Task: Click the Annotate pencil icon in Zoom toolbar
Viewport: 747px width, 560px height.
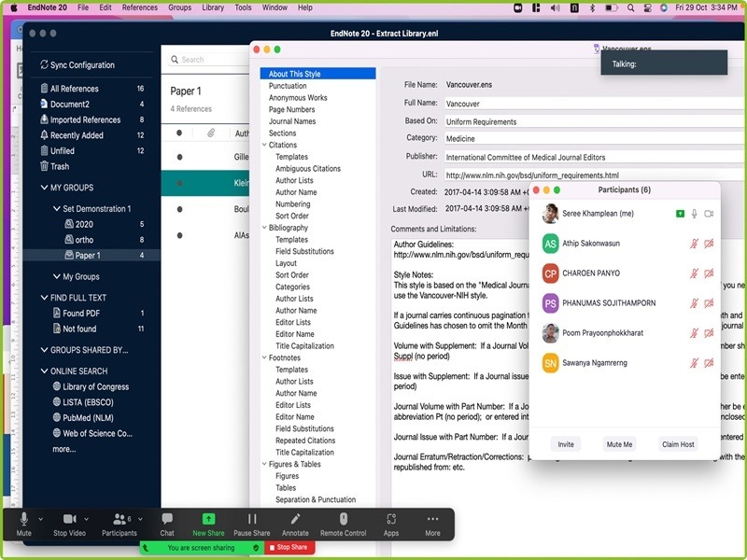Action: tap(295, 520)
